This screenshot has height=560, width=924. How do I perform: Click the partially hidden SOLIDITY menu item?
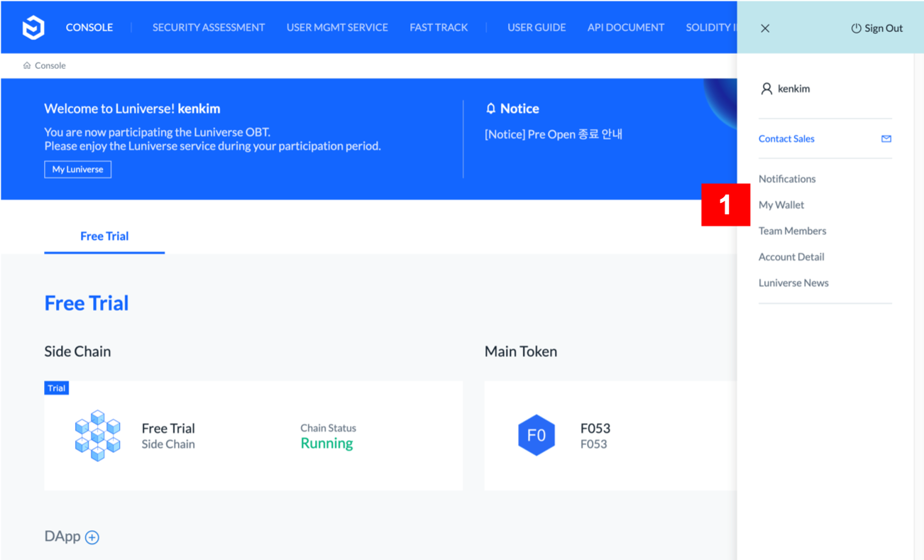pyautogui.click(x=710, y=28)
